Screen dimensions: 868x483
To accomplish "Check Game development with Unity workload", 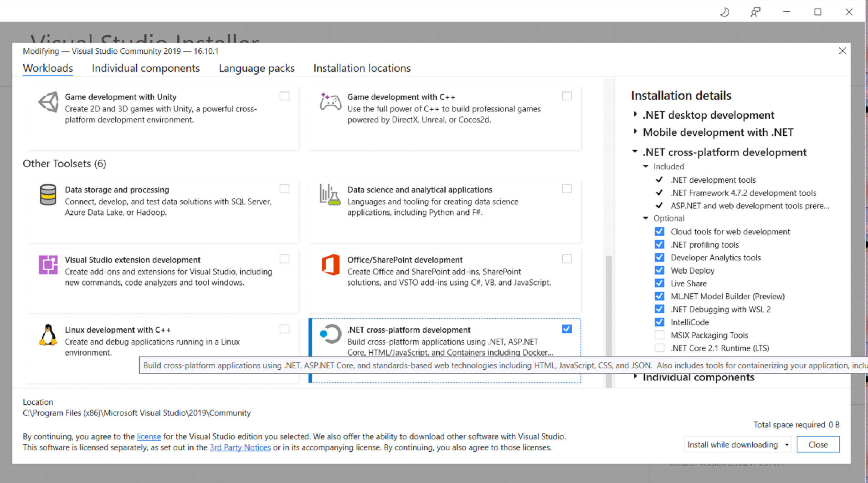I will point(284,96).
